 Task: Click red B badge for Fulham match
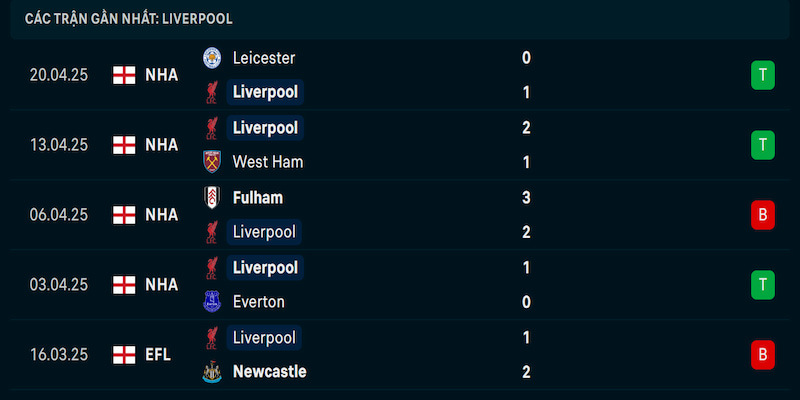coord(763,215)
